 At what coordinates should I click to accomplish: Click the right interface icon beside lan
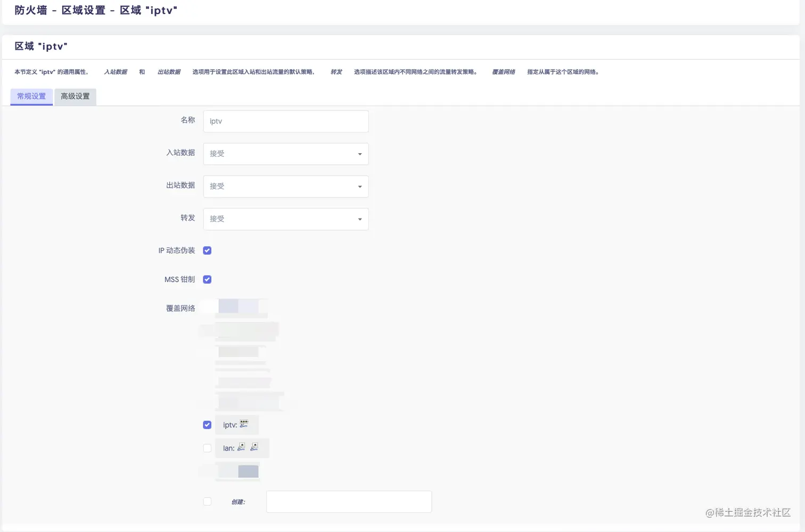coord(254,447)
